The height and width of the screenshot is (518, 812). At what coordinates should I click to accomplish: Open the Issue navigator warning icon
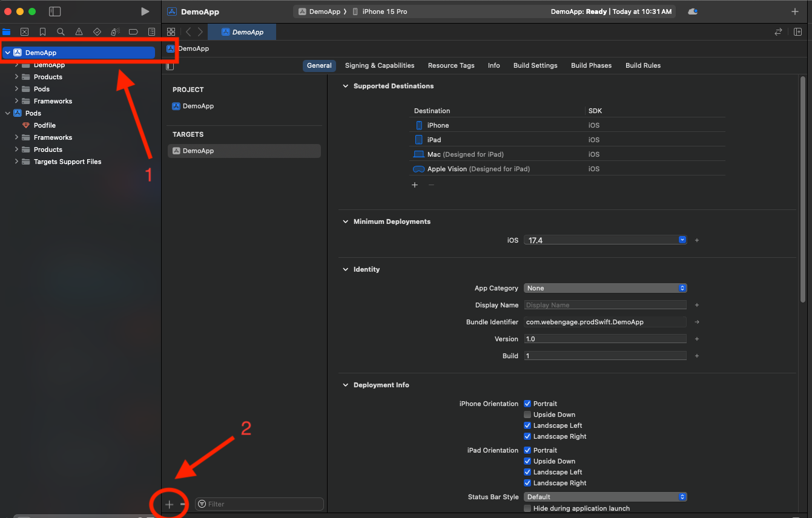79,32
